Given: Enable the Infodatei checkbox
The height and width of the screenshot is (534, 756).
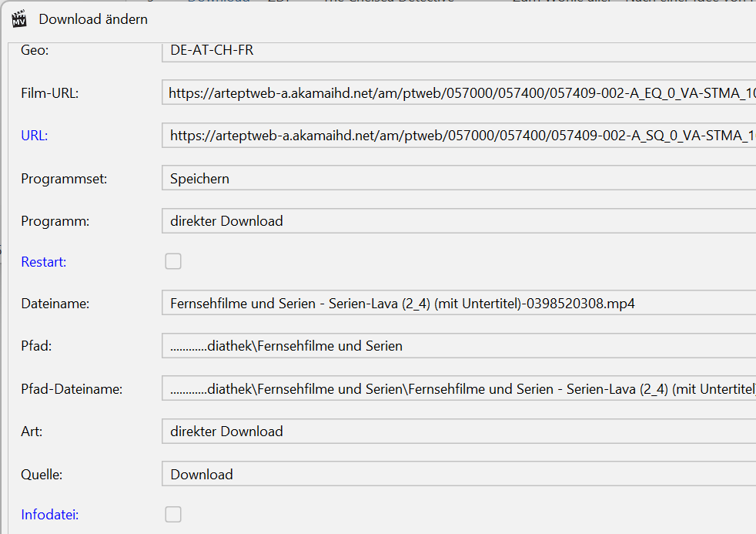Looking at the screenshot, I should coord(173,514).
